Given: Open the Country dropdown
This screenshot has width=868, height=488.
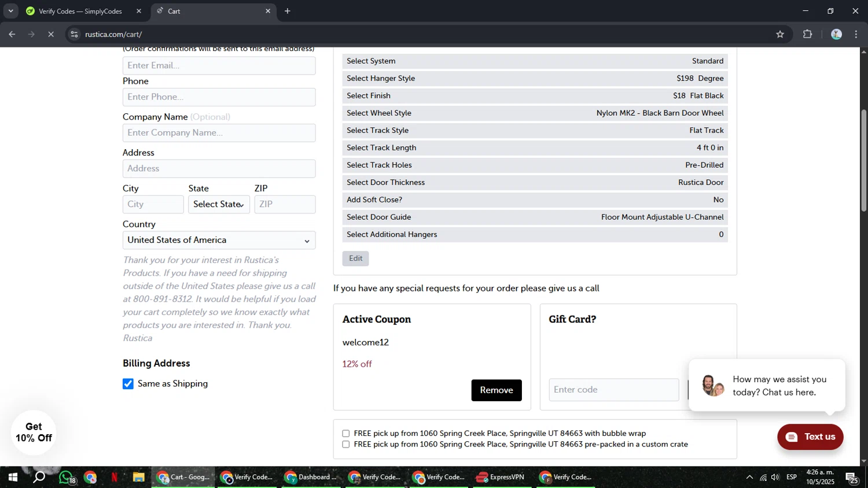Looking at the screenshot, I should tap(219, 240).
